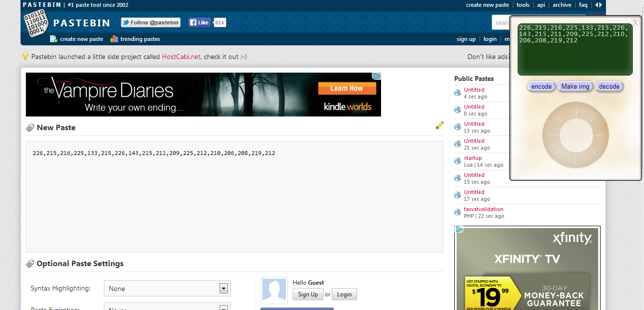Viewport: 644px width, 310px height.
Task: Click the 'create new paste' link under the logo
Action: click(x=81, y=39)
